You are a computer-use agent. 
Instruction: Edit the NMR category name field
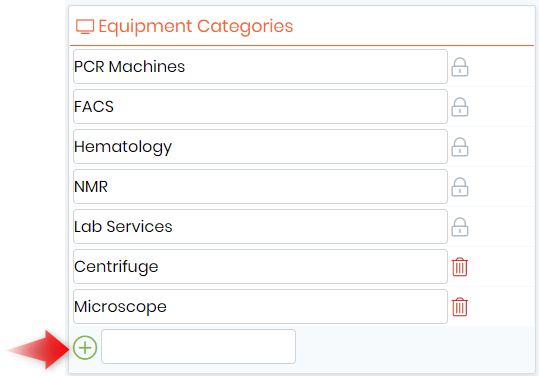(x=260, y=187)
